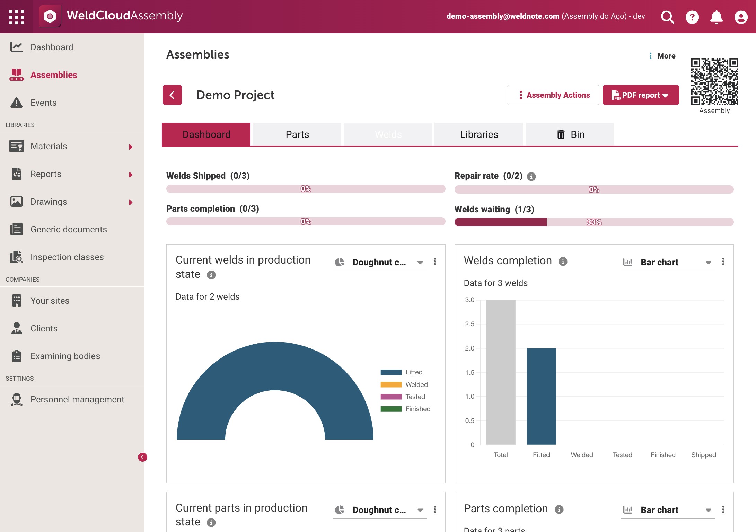Open Personnel management in sidebar
The image size is (756, 532).
coord(72,399)
